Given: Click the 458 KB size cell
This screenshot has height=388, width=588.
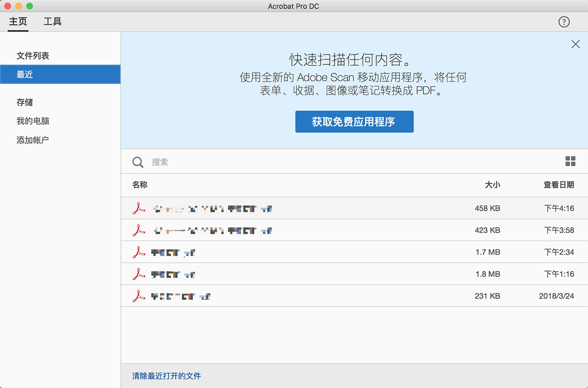Looking at the screenshot, I should 487,208.
